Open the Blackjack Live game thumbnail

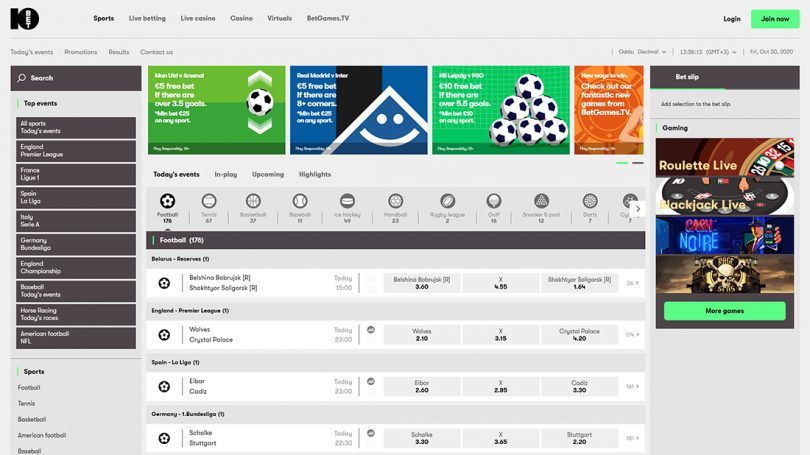(724, 196)
